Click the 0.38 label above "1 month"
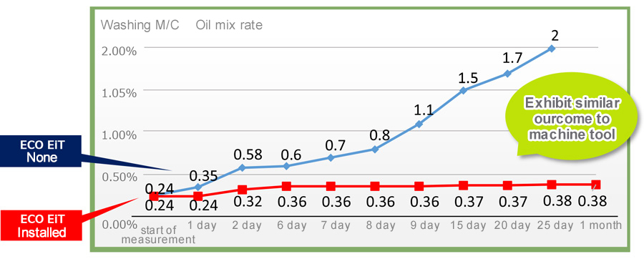This screenshot has width=644, height=259. point(592,200)
